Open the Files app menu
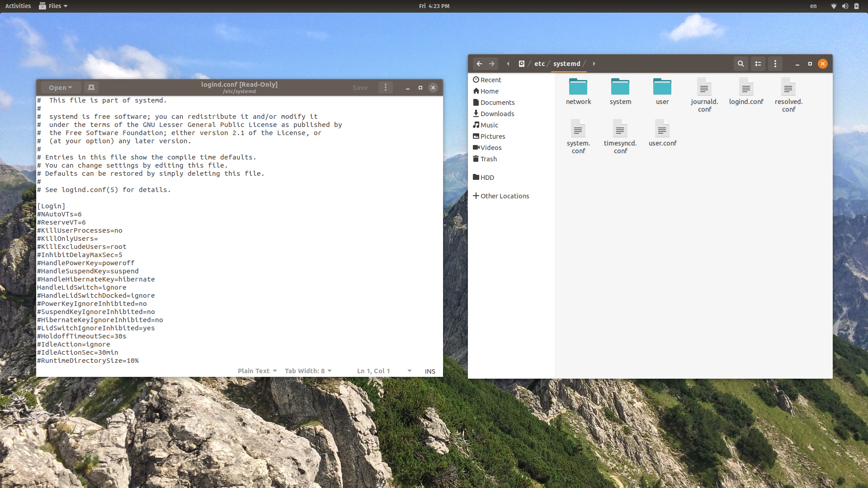 [53, 6]
